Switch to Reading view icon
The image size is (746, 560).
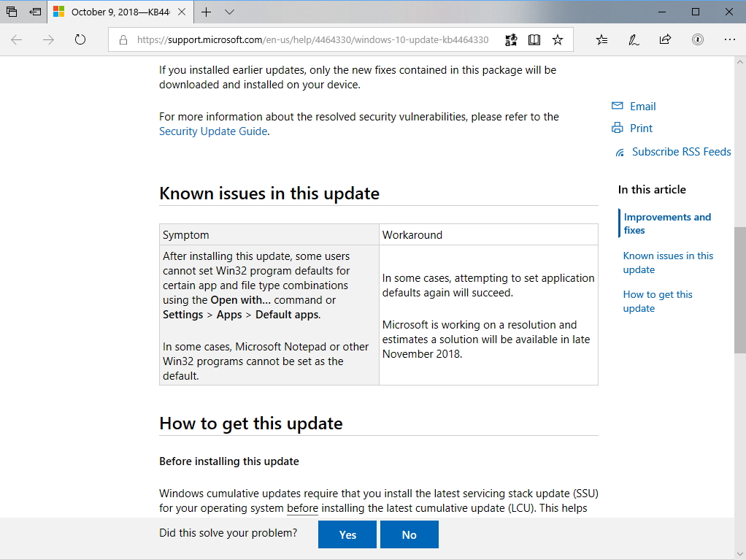click(534, 40)
